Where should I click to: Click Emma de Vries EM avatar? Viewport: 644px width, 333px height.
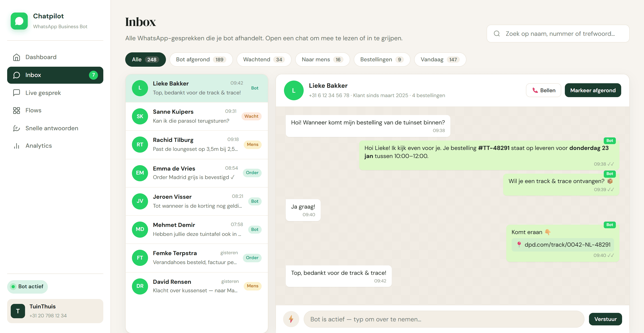tap(140, 173)
